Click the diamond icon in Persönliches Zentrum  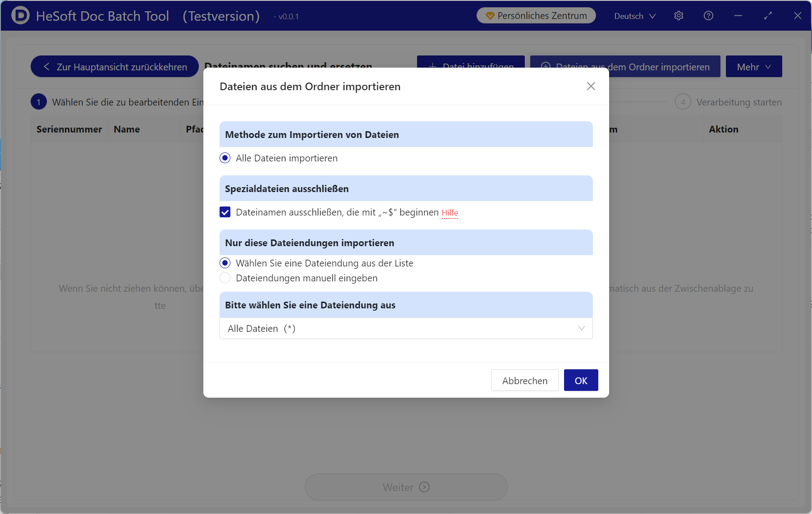click(490, 16)
